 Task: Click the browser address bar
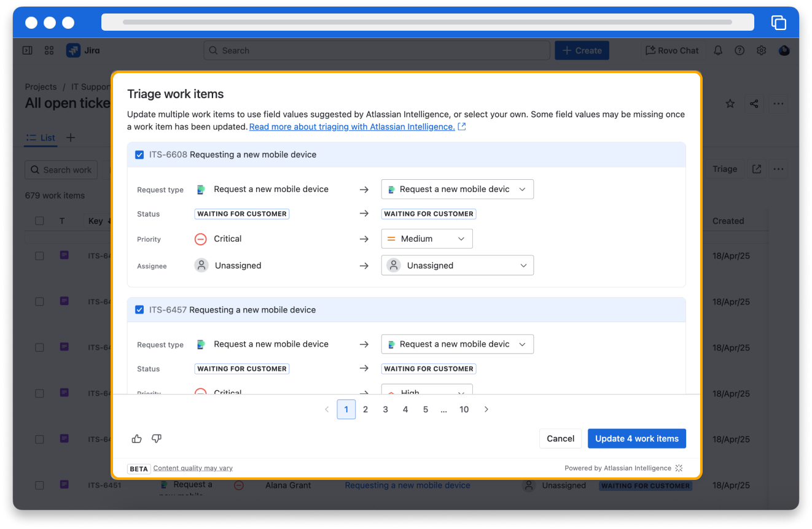[427, 22]
